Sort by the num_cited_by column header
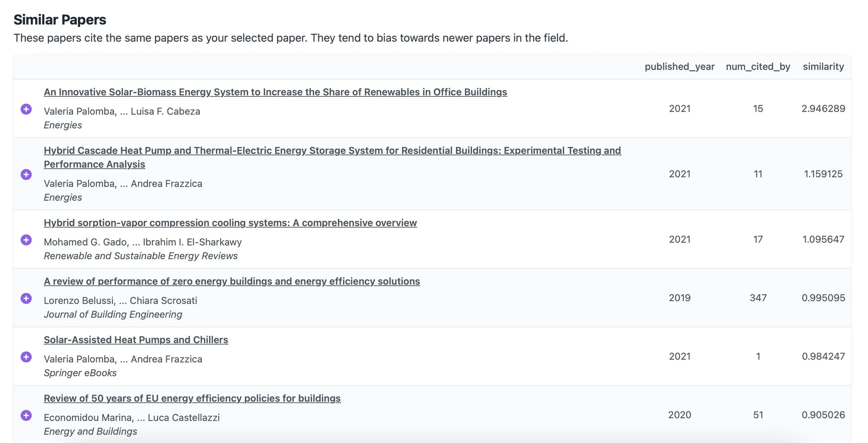The height and width of the screenshot is (443, 868). pos(758,67)
